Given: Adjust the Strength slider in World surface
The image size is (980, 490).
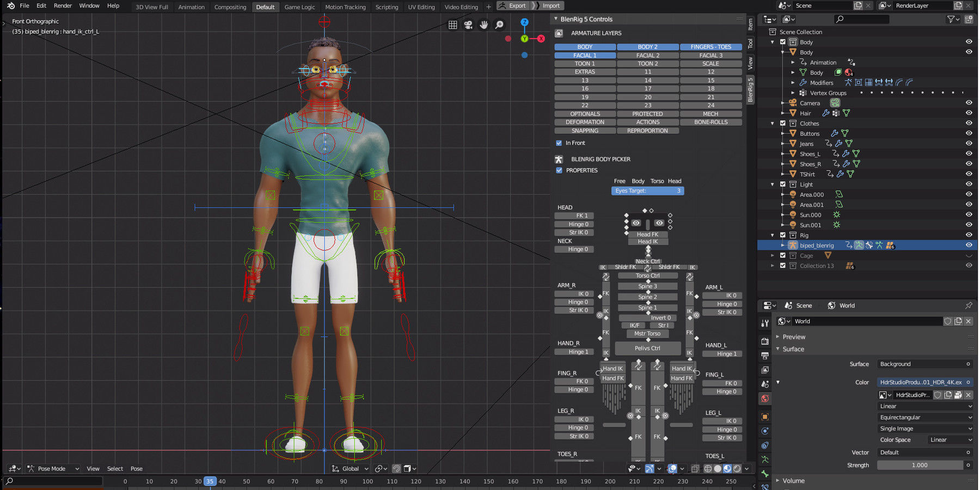Looking at the screenshot, I should [x=920, y=465].
